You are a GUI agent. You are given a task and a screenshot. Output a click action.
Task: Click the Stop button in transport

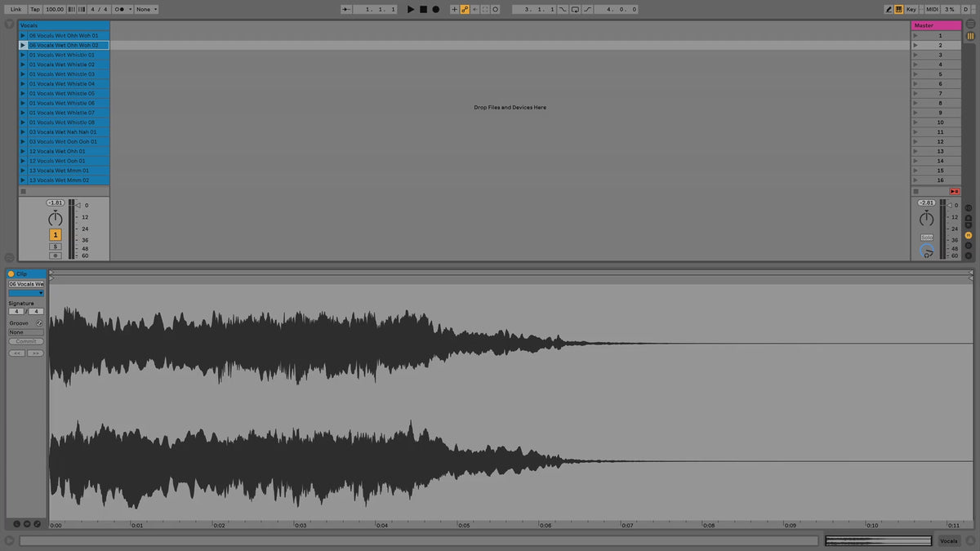423,9
